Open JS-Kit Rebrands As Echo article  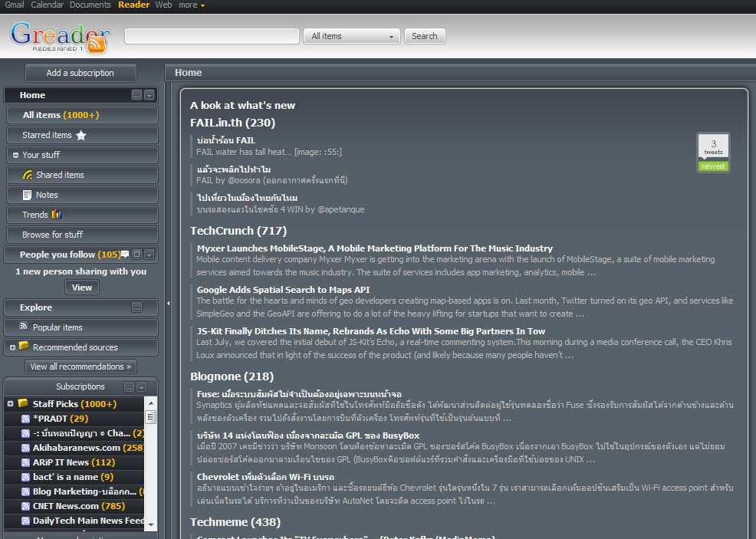(x=371, y=331)
